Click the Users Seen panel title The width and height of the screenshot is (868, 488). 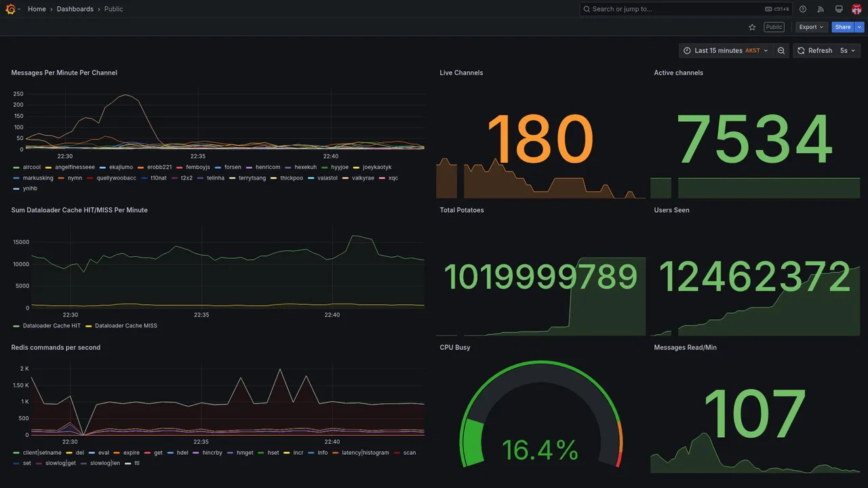pyautogui.click(x=672, y=210)
